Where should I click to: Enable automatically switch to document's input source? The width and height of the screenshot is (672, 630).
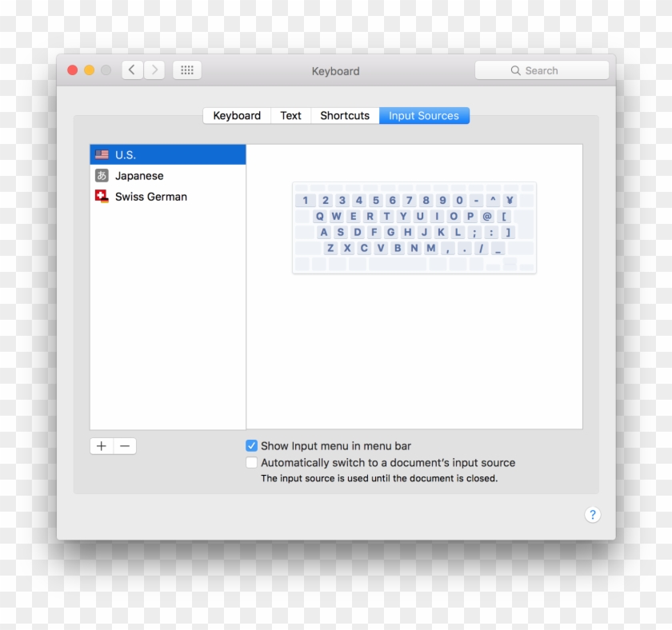pyautogui.click(x=251, y=462)
